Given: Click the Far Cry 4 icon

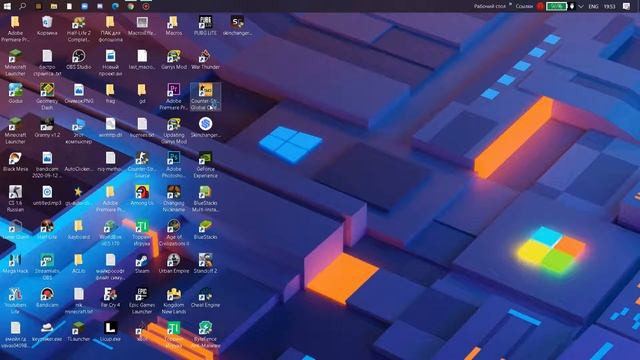Looking at the screenshot, I should pos(110,297).
